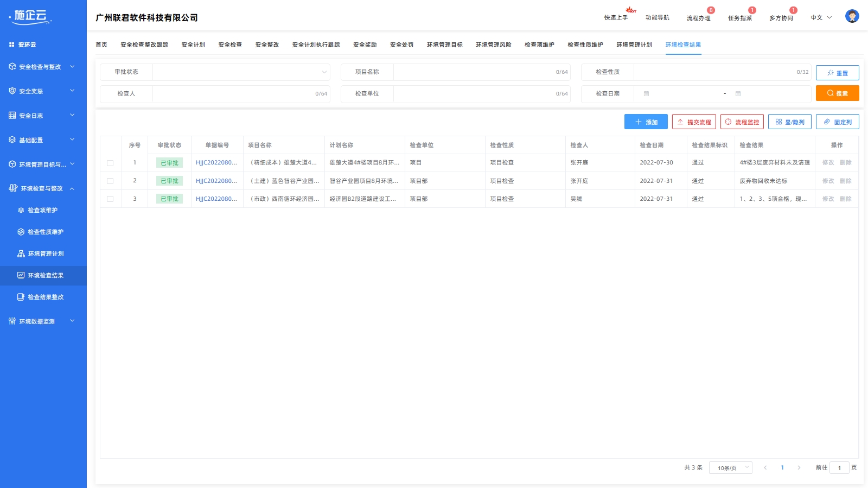Click the 审批状态 column header
The image size is (868, 488).
[x=169, y=145]
